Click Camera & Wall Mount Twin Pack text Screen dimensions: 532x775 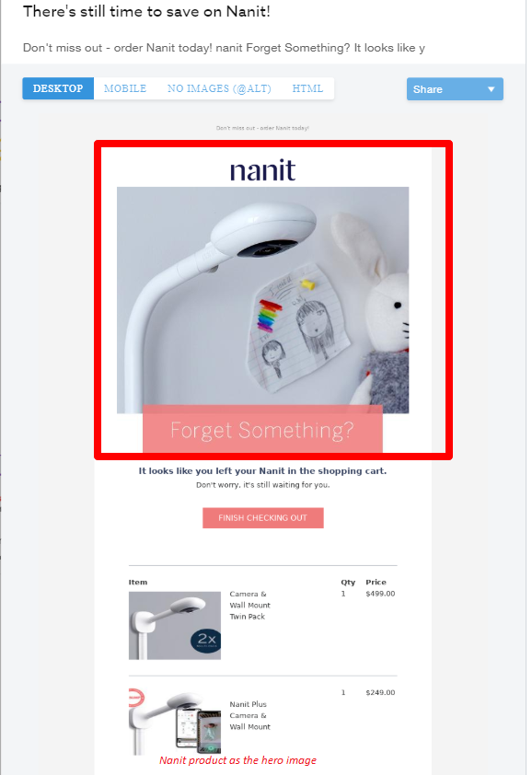tap(249, 605)
